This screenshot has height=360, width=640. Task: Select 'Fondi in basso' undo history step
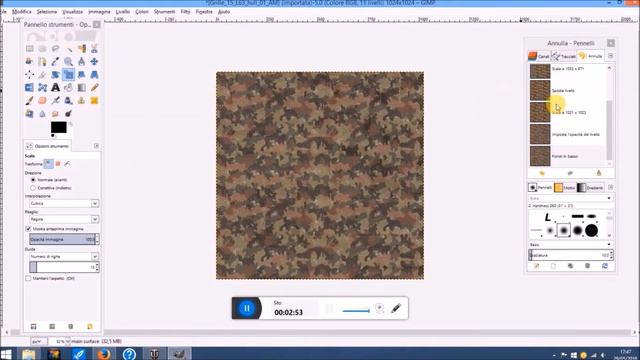pos(567,156)
